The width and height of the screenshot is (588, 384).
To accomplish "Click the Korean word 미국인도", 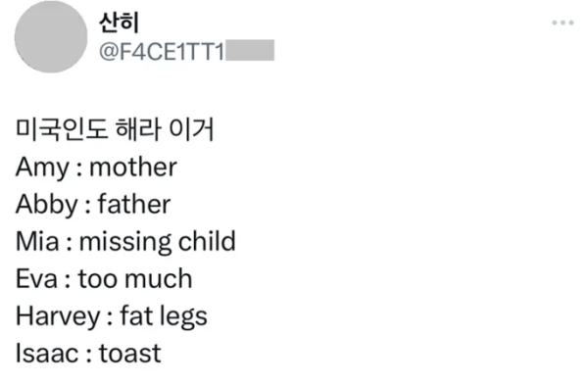I will pos(62,129).
